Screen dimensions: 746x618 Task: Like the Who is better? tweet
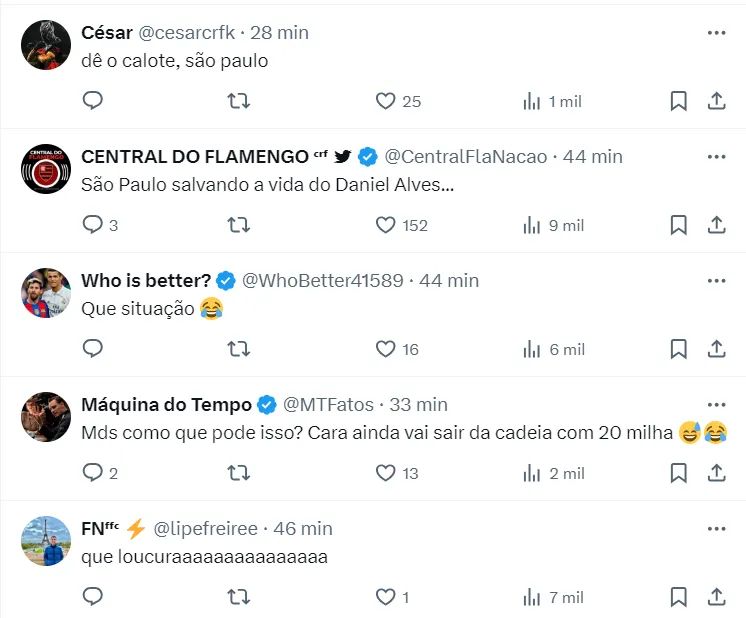pyautogui.click(x=386, y=349)
